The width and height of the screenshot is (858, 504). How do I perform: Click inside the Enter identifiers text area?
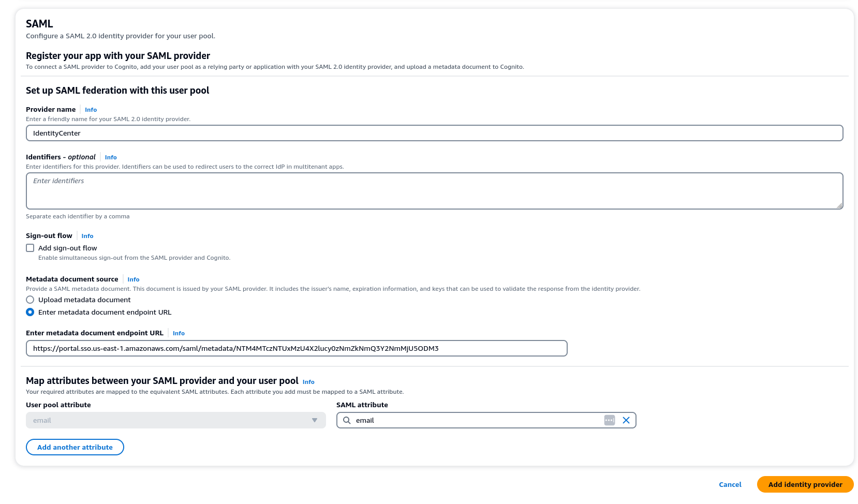click(259, 190)
